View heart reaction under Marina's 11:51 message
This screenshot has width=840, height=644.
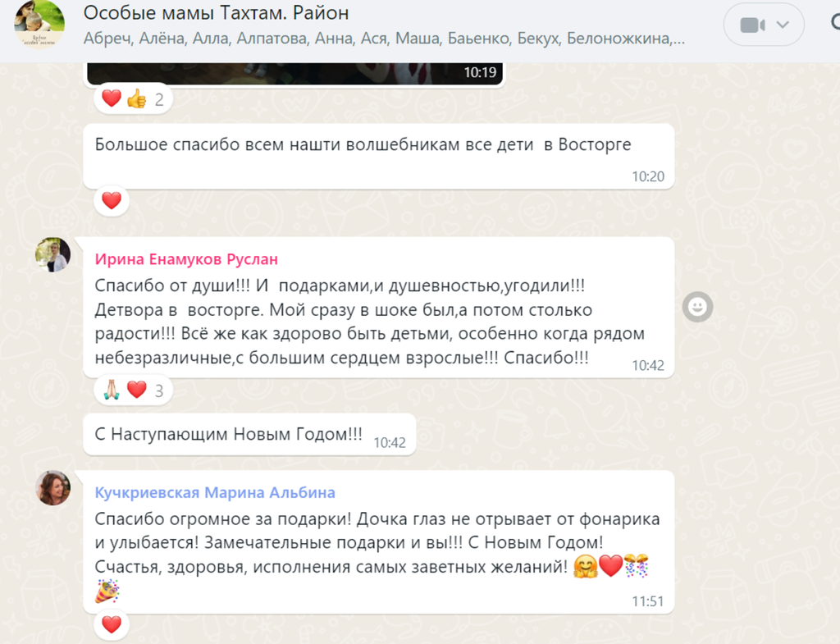(x=112, y=624)
